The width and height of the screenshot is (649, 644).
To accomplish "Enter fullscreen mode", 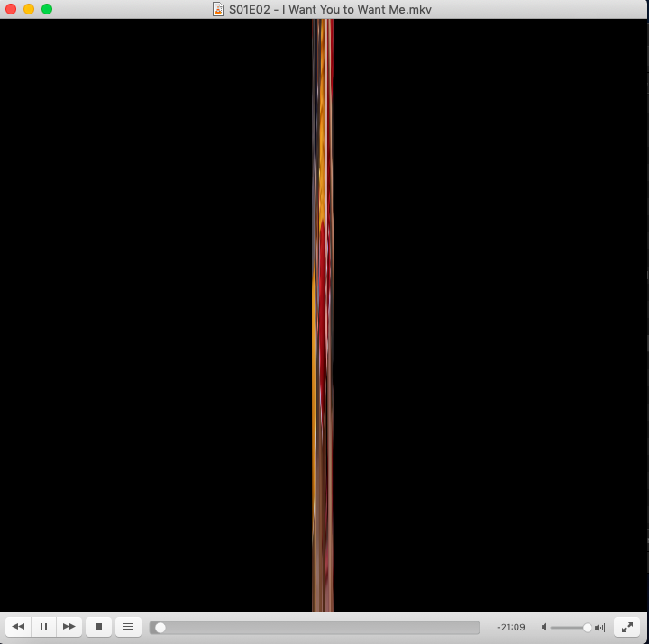I will [x=626, y=627].
